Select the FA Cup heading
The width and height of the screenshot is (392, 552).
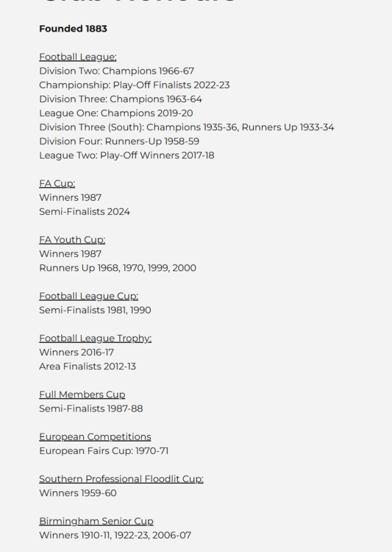click(x=57, y=184)
